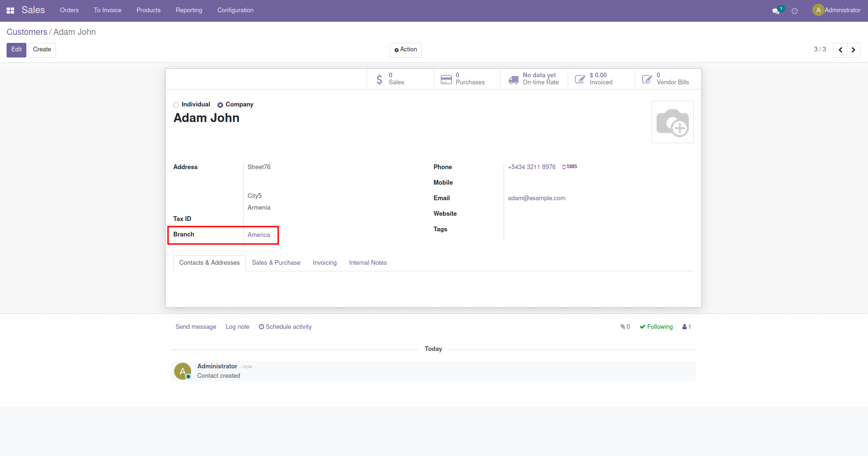Switch to the Invoicing tab

point(325,263)
